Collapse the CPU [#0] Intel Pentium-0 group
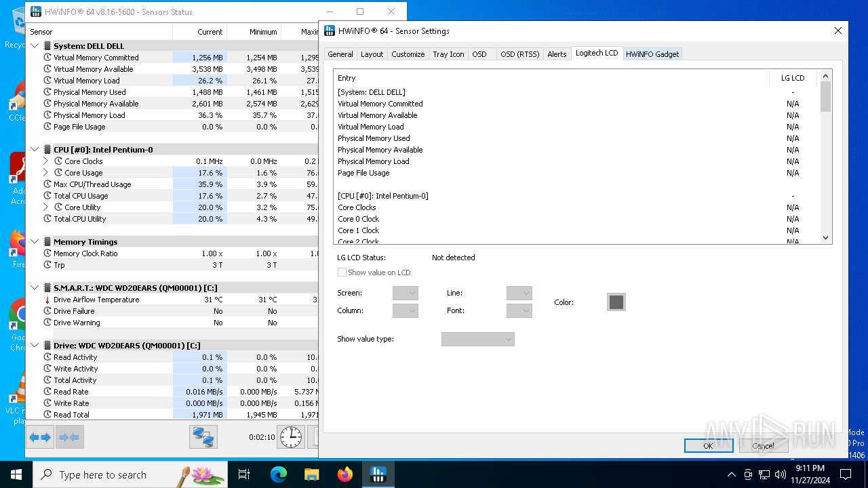 coord(35,150)
